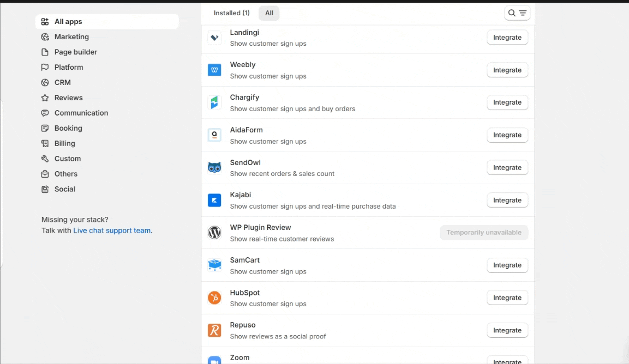Viewport: 629px width, 364px height.
Task: Click the SamCart app name
Action: coord(245,260)
